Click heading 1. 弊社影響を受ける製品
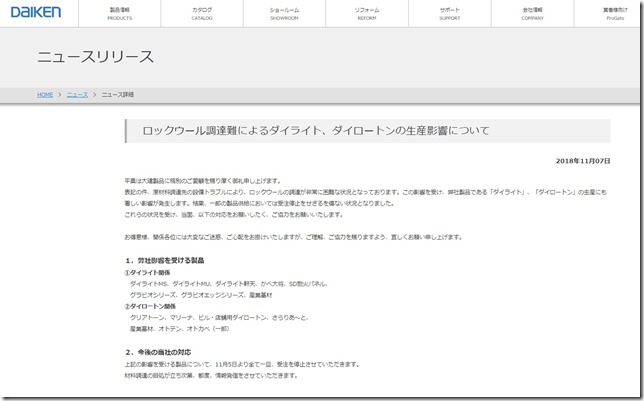The height and width of the screenshot is (401, 644). tap(165, 260)
